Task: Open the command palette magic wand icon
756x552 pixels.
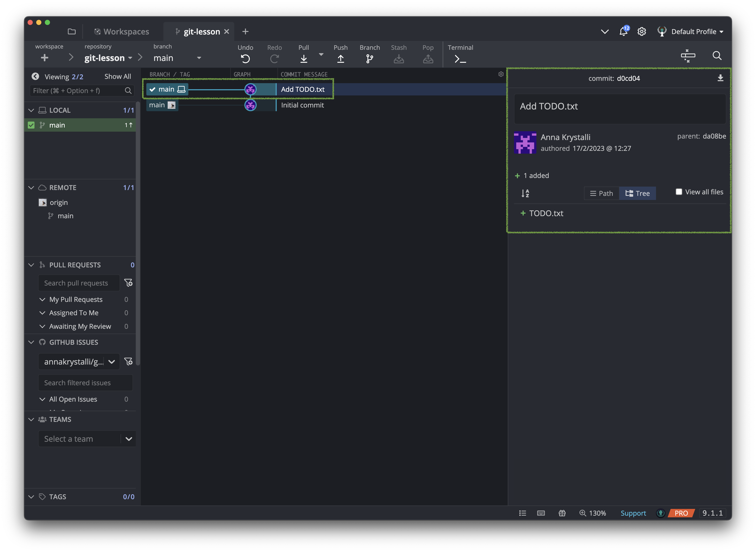Action: [688, 56]
